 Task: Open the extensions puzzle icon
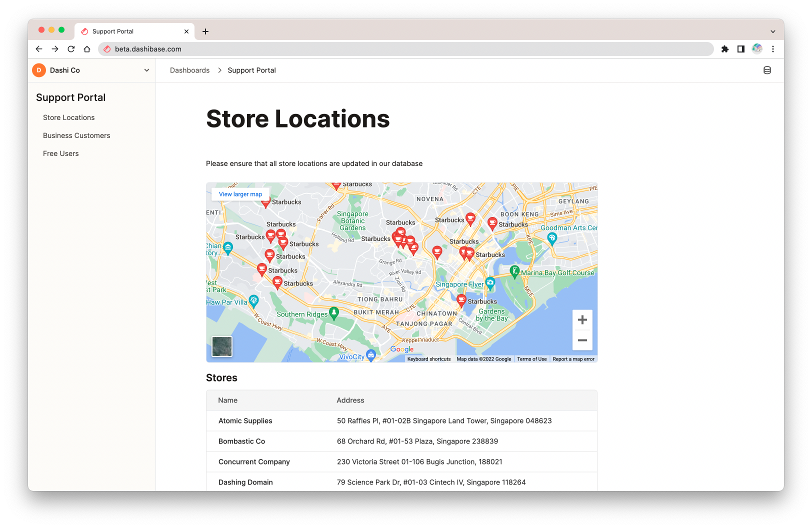[725, 49]
